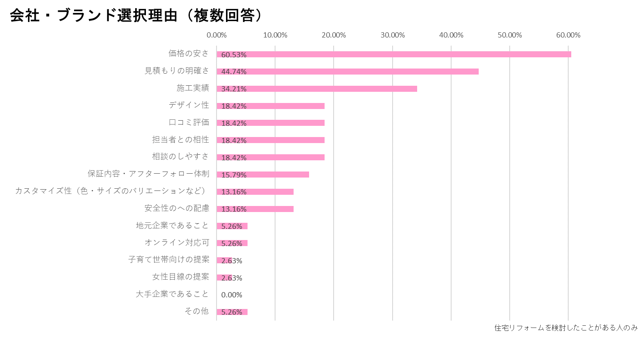
Task: Click the 価格の安さ bar at 60.53%
Action: click(x=394, y=54)
